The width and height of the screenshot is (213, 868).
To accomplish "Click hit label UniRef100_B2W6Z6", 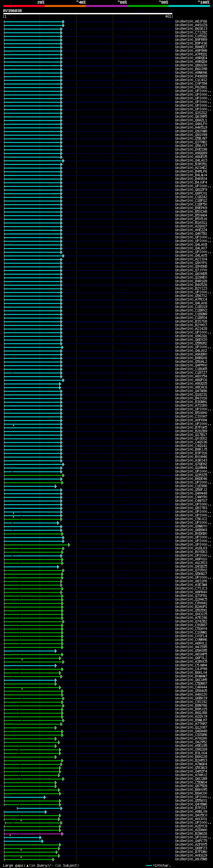I will (x=191, y=834).
